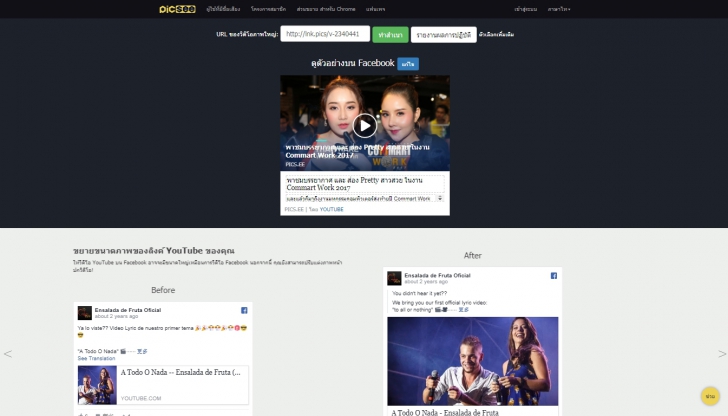
Task: Click the Commart Work 2017 title text box
Action: 365,184
